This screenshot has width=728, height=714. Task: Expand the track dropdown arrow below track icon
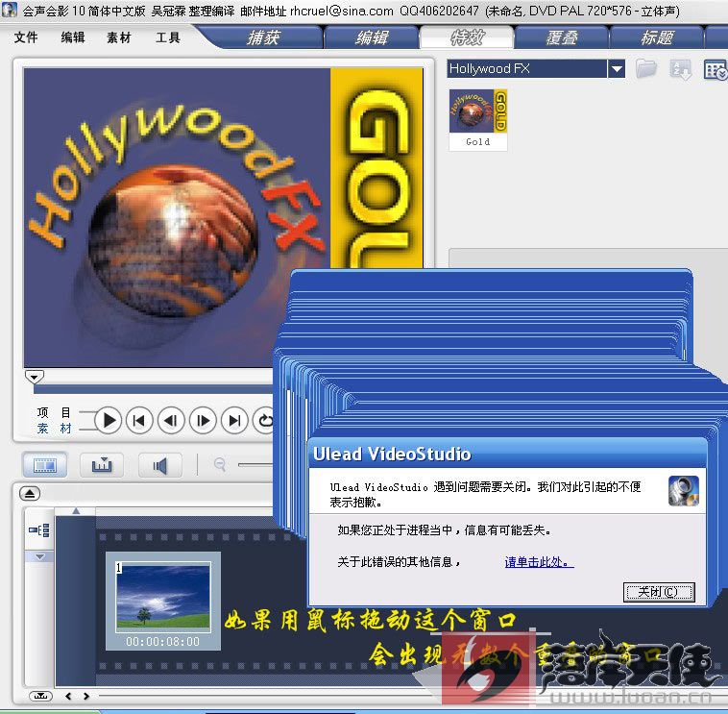tap(39, 556)
